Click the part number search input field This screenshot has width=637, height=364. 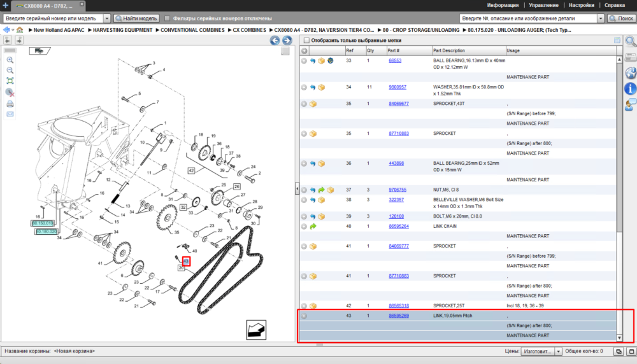[528, 18]
